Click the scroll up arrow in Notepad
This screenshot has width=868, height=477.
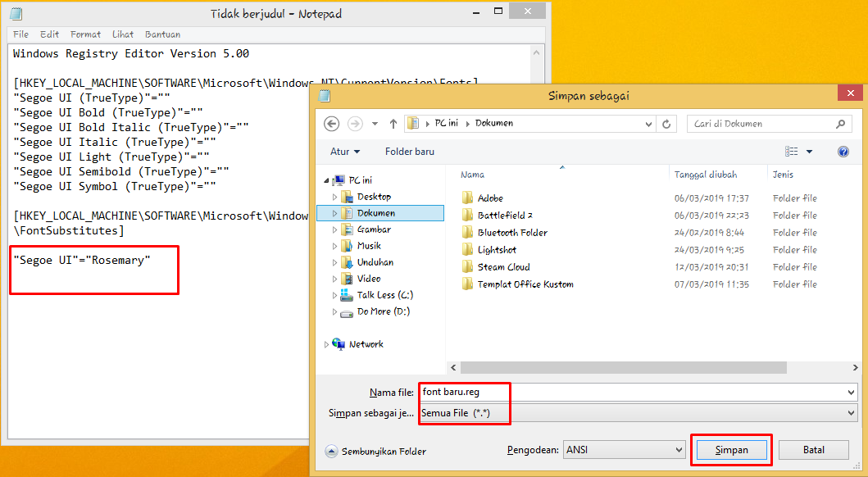pos(536,52)
